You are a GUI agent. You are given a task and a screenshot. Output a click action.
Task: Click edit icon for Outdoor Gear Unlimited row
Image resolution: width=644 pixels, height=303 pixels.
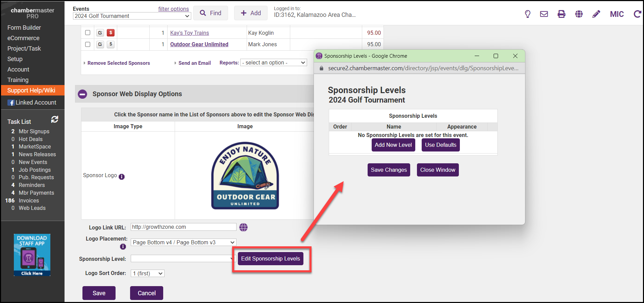[x=100, y=44]
